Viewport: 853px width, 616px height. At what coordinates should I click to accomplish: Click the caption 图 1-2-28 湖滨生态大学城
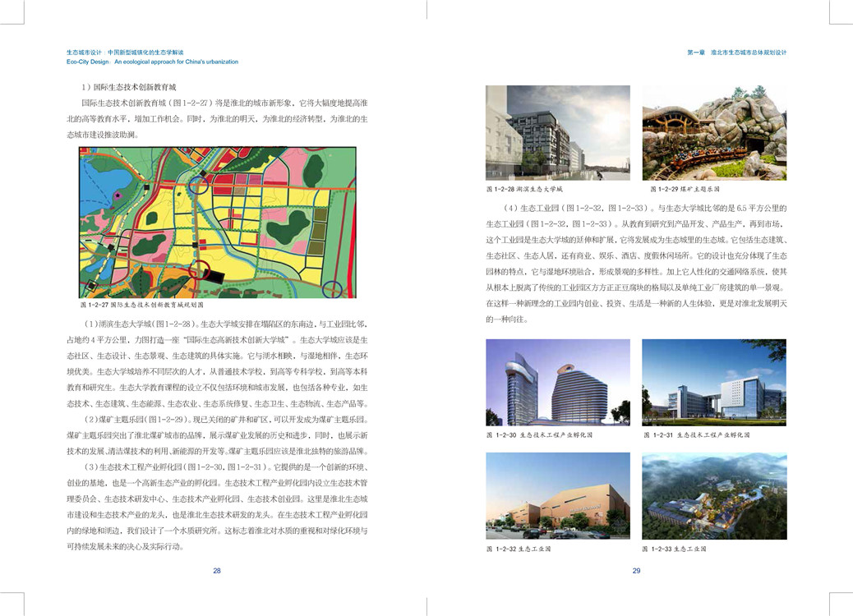(524, 189)
